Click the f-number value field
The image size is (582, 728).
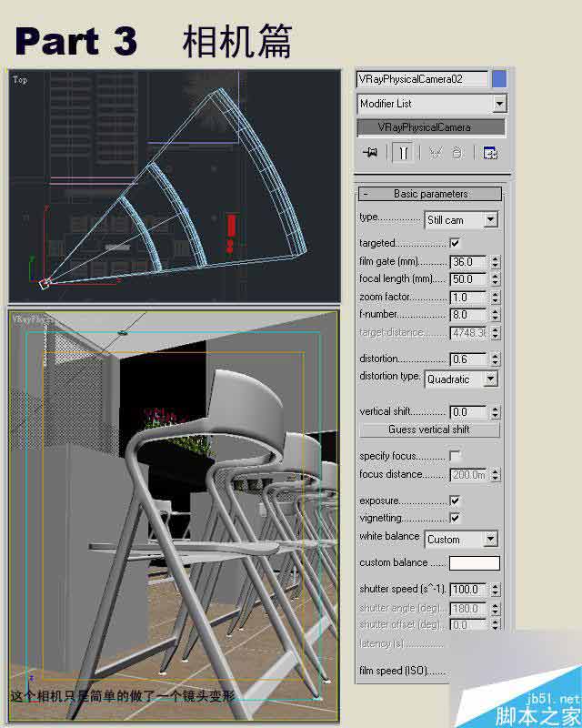click(x=468, y=315)
